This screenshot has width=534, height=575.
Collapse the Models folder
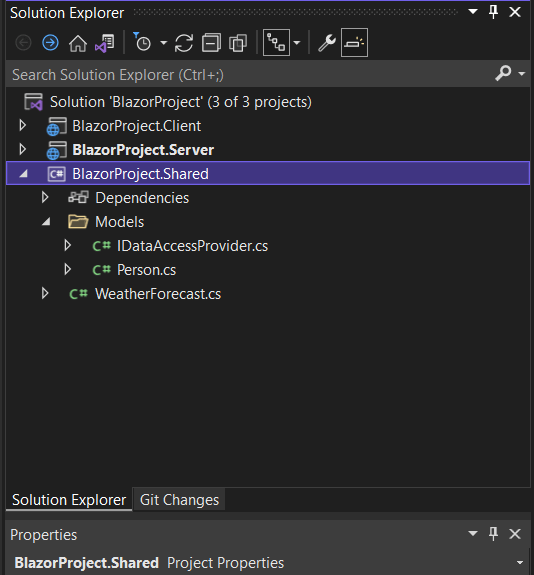coord(46,222)
